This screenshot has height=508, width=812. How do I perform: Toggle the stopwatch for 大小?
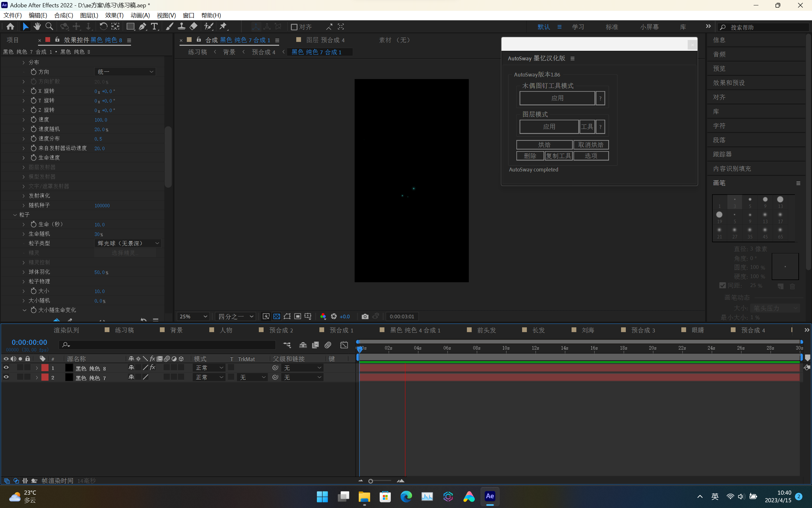coord(34,291)
